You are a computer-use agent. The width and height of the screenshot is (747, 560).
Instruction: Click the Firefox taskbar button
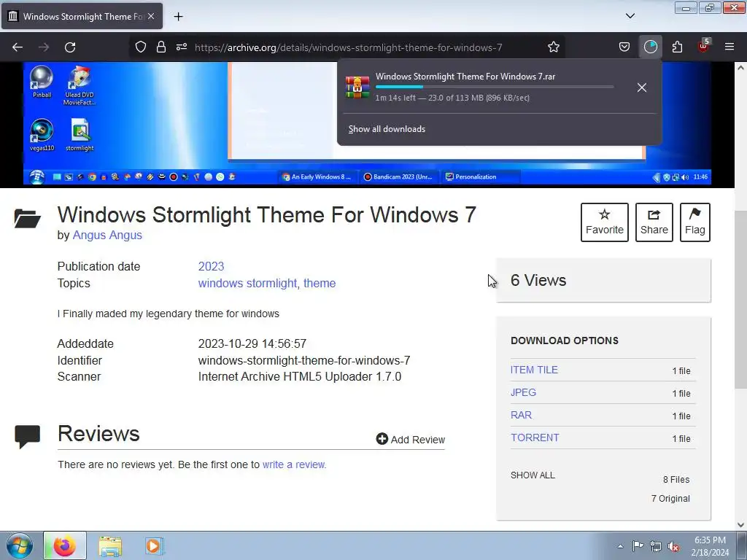coord(65,545)
